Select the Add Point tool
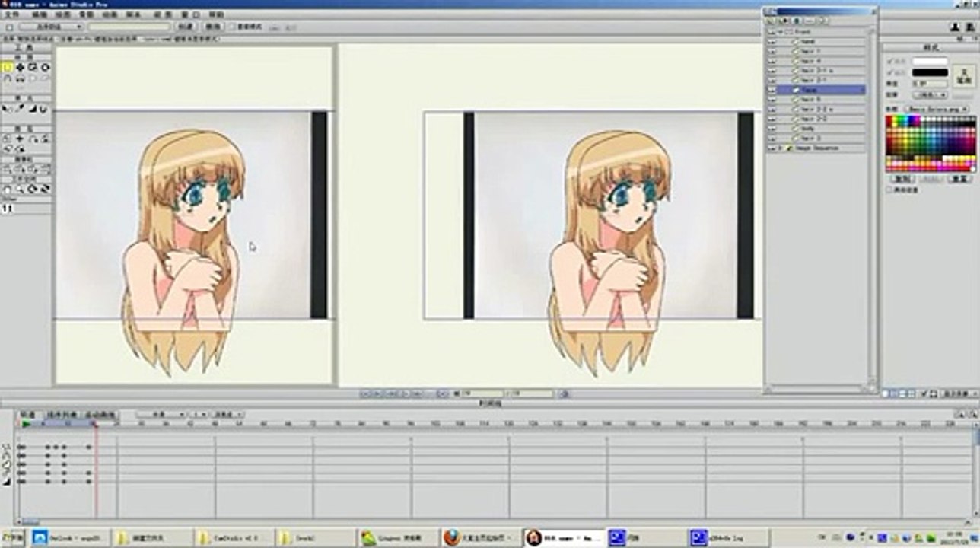The height and width of the screenshot is (548, 980). (x=7, y=78)
